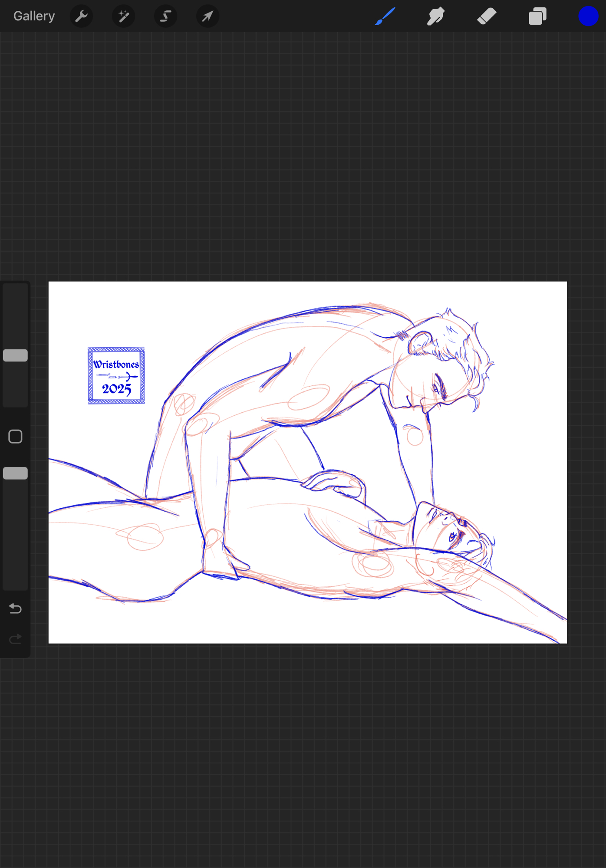Tap the Wristbones 2025 signature stamp
The image size is (606, 868).
click(x=116, y=375)
